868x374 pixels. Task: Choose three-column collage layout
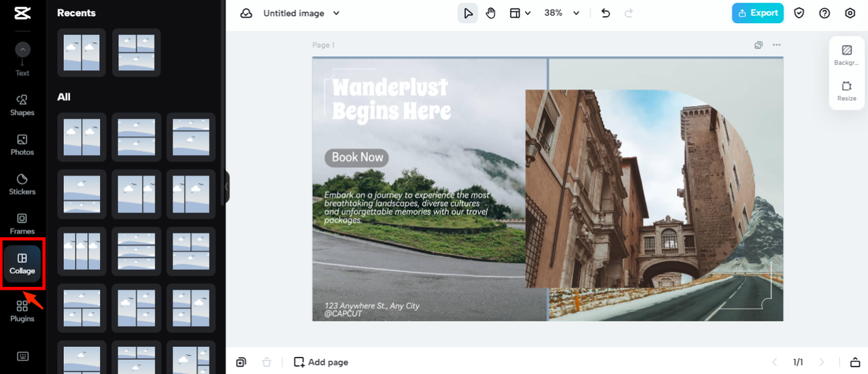pyautogui.click(x=82, y=251)
